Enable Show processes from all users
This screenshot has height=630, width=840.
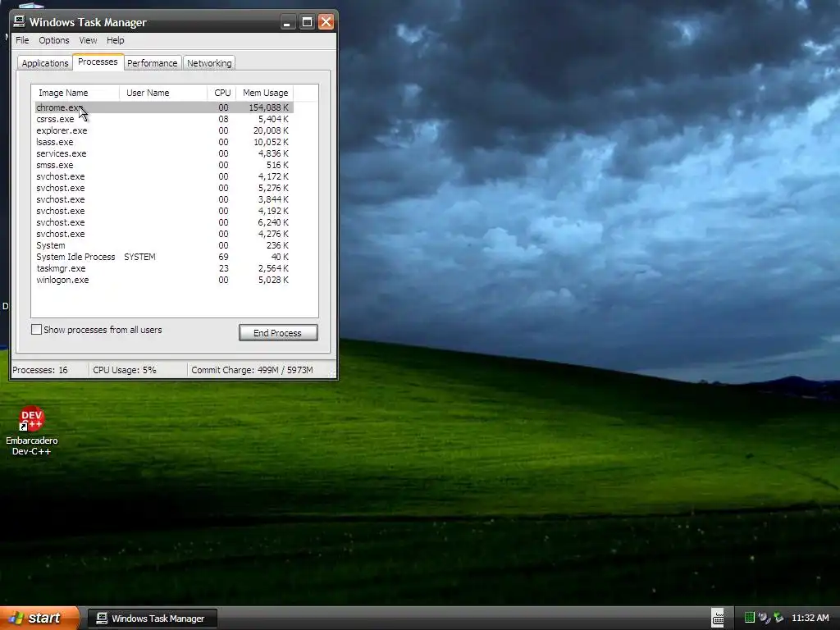click(x=36, y=330)
